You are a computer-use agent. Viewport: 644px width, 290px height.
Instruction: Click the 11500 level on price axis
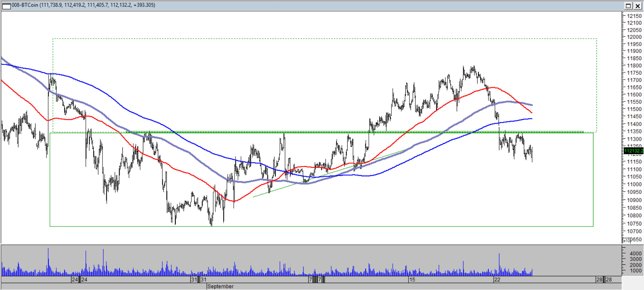coord(634,109)
